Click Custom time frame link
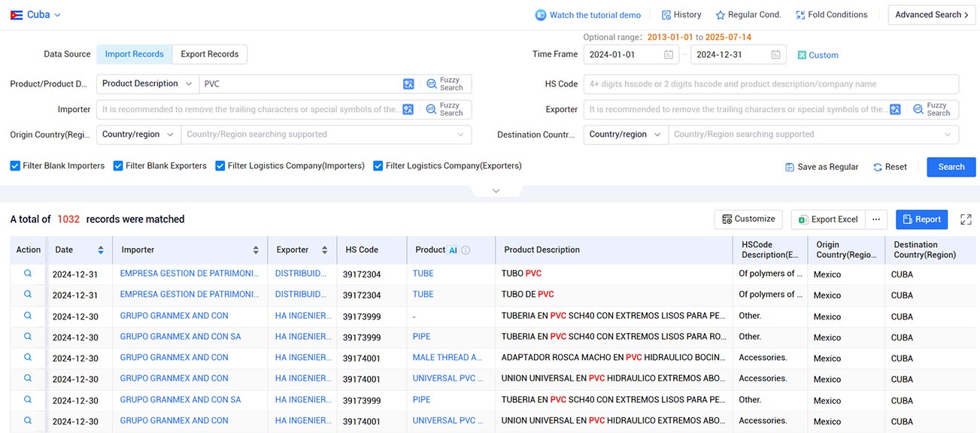Screen dimensions: 980x433 coord(818,55)
